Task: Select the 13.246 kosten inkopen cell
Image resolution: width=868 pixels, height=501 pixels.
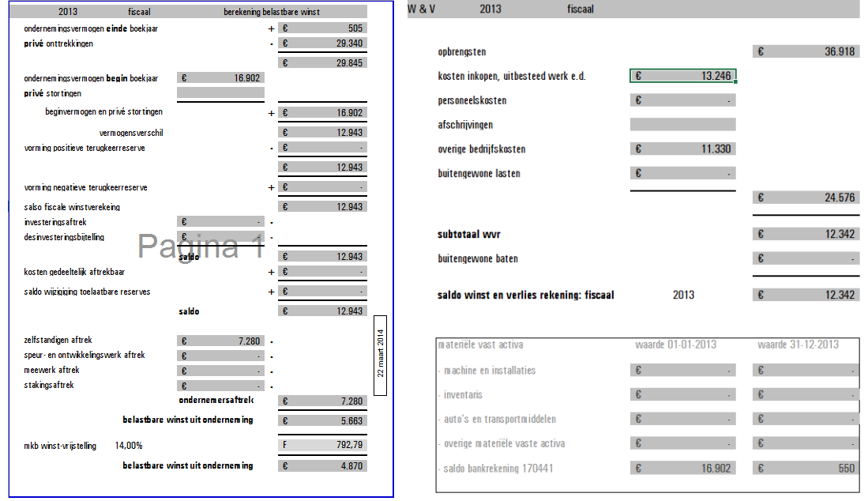Action: (x=683, y=76)
